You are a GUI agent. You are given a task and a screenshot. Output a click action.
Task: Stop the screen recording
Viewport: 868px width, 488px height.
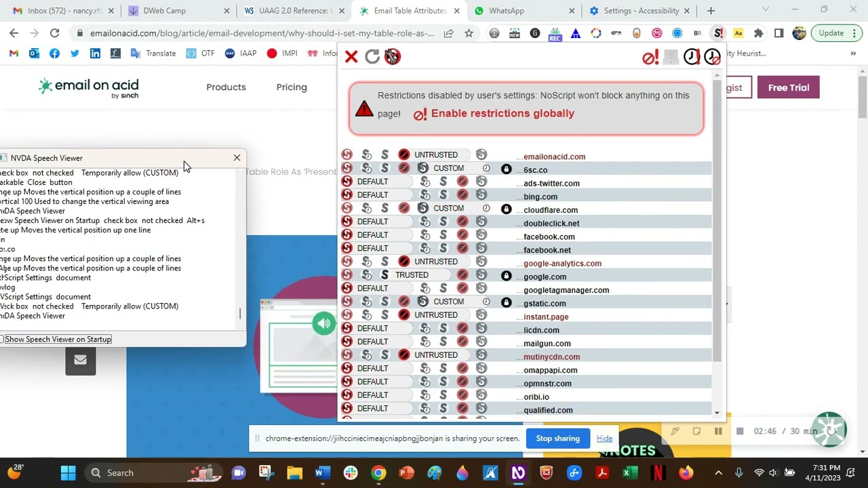[740, 431]
